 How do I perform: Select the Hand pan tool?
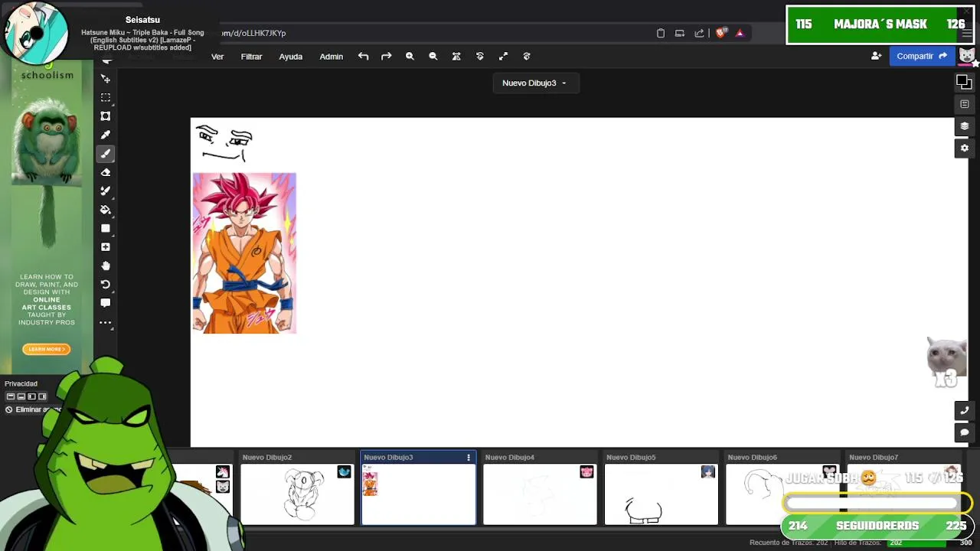(x=106, y=266)
